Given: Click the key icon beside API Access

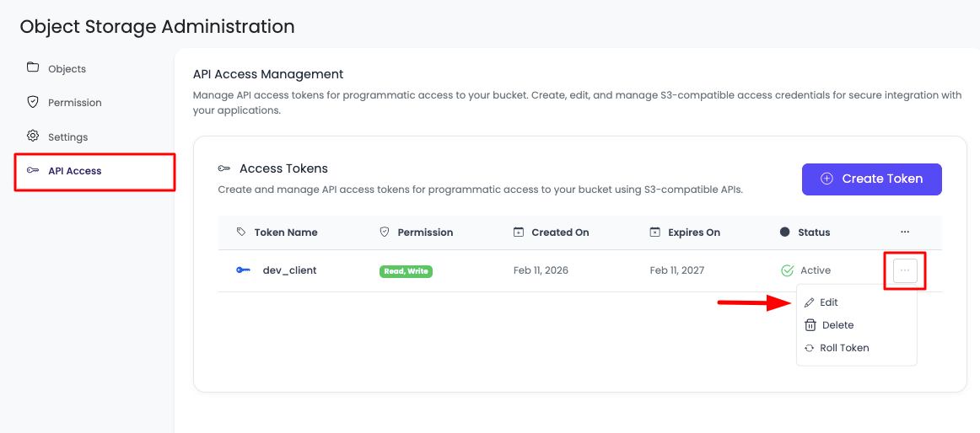Looking at the screenshot, I should pos(33,170).
